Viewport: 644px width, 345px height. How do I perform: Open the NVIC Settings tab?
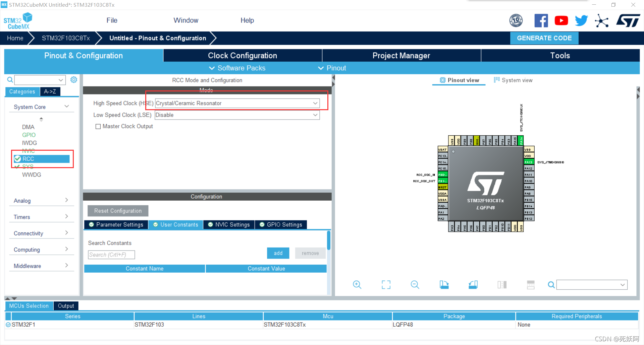[229, 225]
